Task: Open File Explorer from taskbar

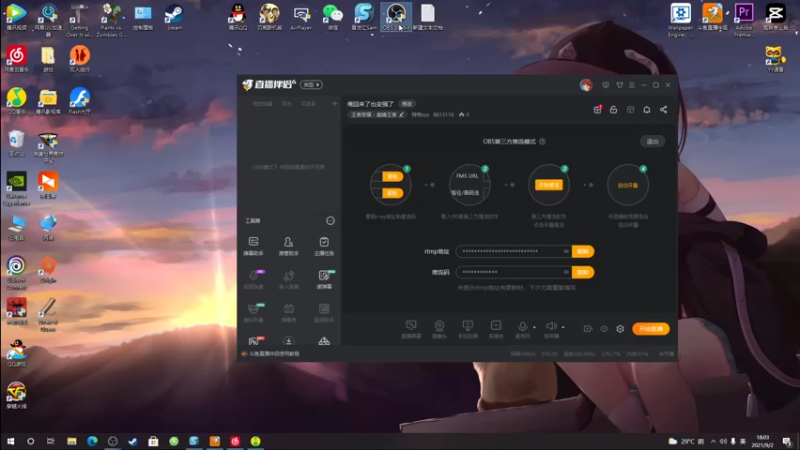Action: click(x=71, y=441)
